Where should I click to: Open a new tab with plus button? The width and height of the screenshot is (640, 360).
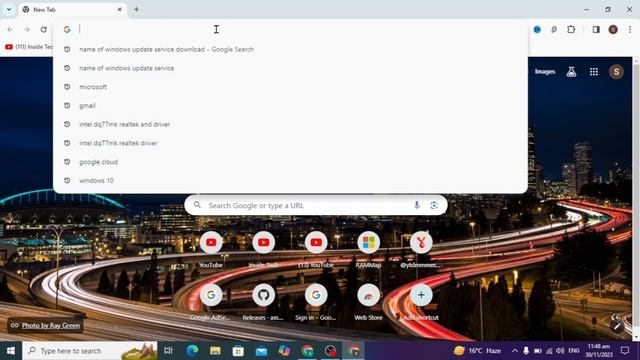137,9
